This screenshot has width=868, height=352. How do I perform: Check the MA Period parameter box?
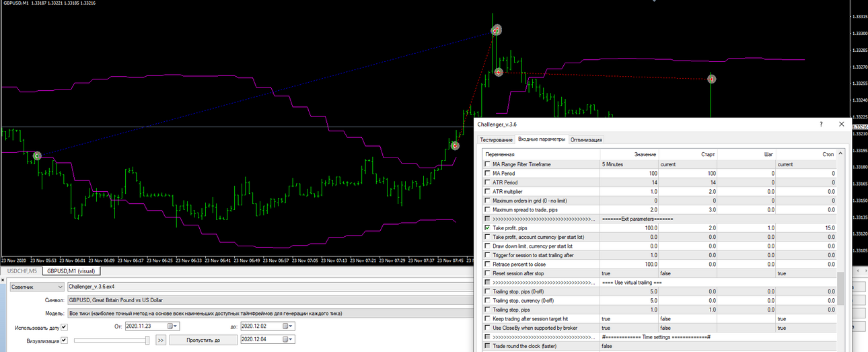487,174
